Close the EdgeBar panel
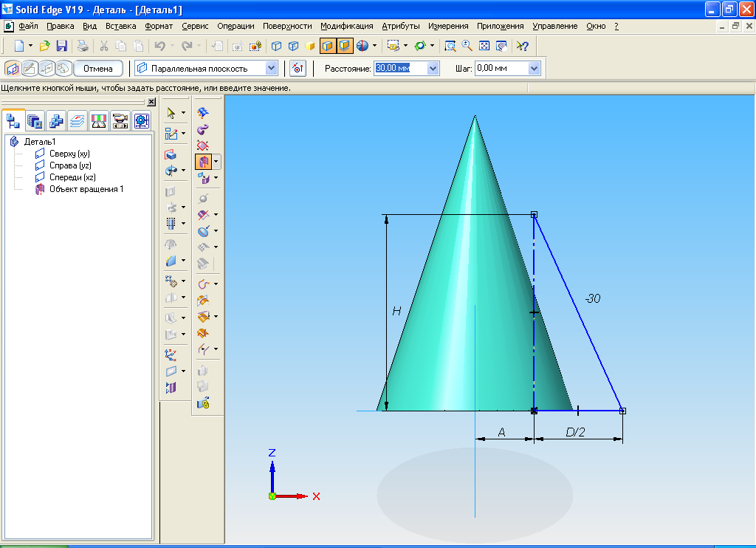The image size is (756, 548). point(151,102)
